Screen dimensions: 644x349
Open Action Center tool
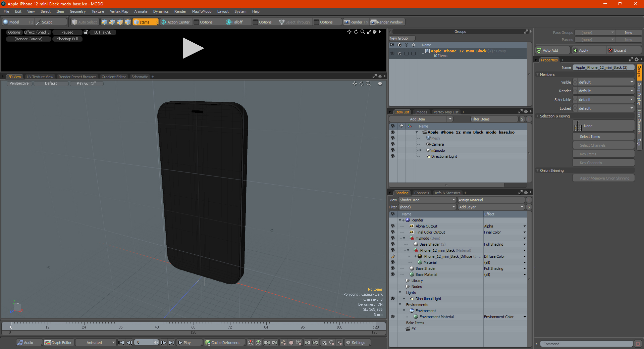click(x=175, y=22)
